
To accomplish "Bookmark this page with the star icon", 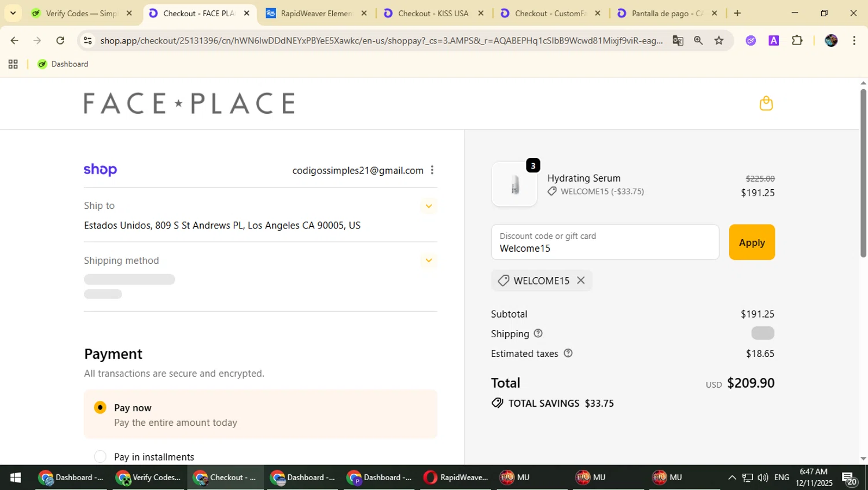I will (x=719, y=40).
